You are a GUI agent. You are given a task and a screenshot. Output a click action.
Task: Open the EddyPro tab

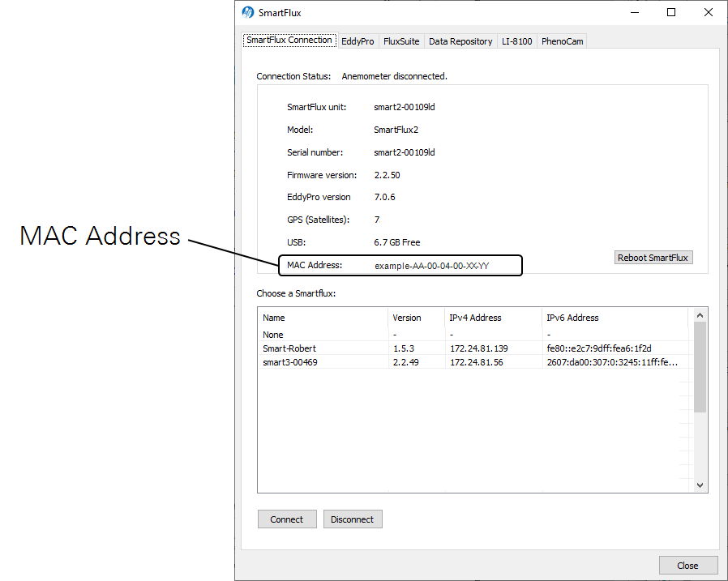click(x=358, y=41)
